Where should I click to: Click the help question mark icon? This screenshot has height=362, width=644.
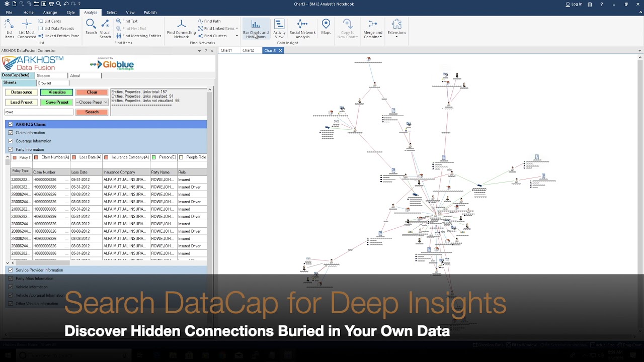click(x=601, y=4)
